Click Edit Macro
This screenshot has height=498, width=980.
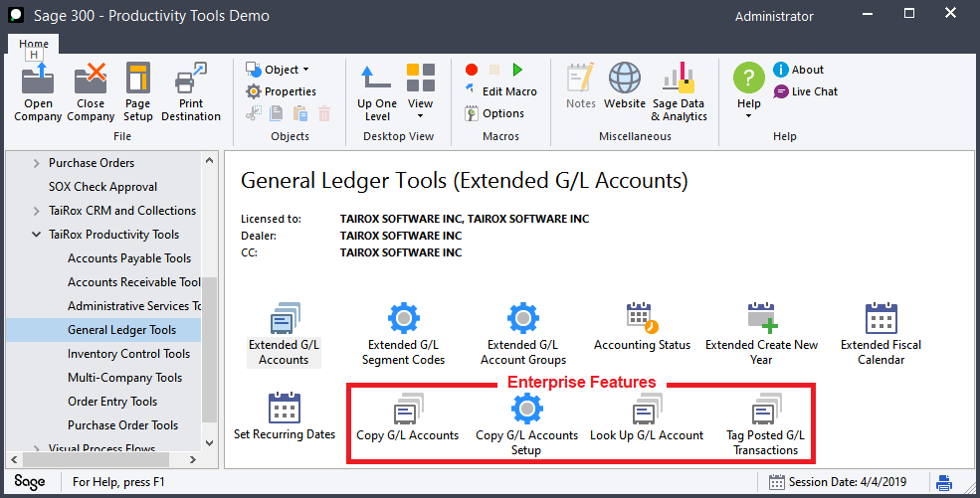click(x=501, y=91)
